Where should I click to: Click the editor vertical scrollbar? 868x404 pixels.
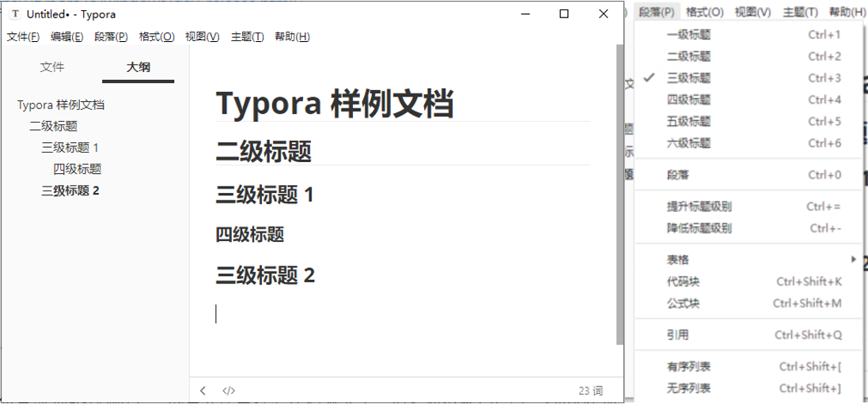[x=620, y=194]
